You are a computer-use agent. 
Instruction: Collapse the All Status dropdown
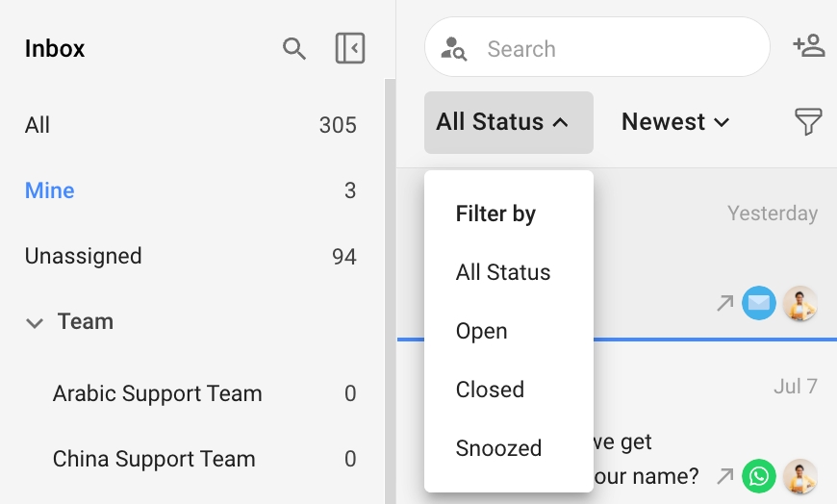coord(509,122)
